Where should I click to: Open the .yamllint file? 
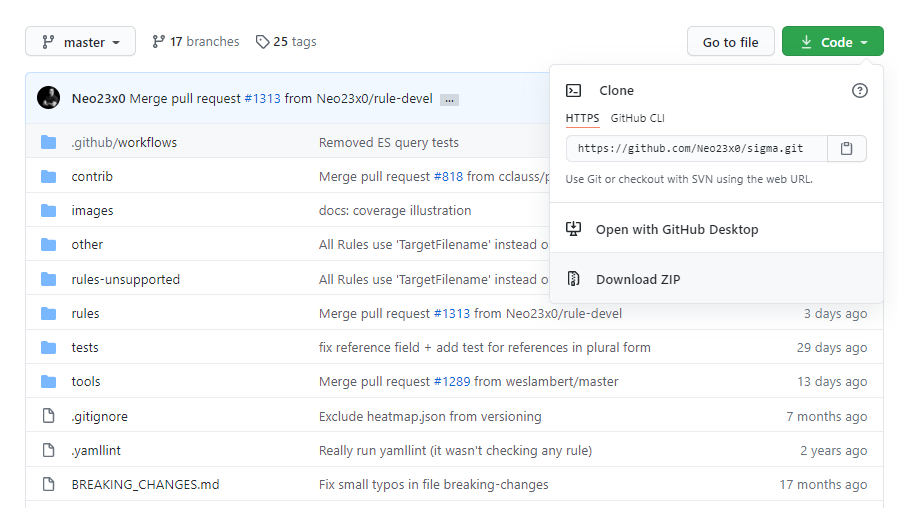96,451
